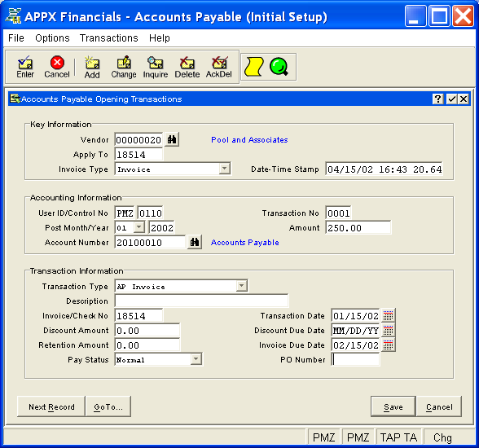Open the Transactions menu
The height and width of the screenshot is (448, 479).
[x=109, y=38]
